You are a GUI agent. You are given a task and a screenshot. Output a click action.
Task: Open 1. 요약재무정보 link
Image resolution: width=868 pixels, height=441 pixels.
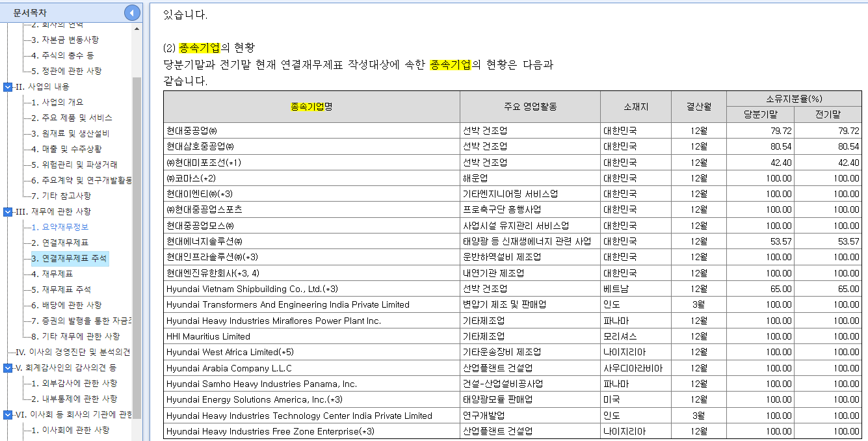pyautogui.click(x=60, y=227)
